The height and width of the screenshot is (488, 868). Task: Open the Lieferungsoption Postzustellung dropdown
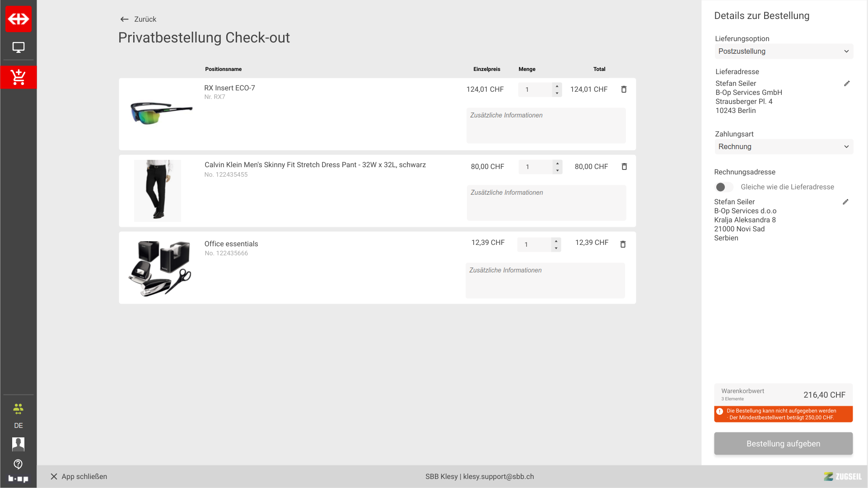(x=784, y=52)
